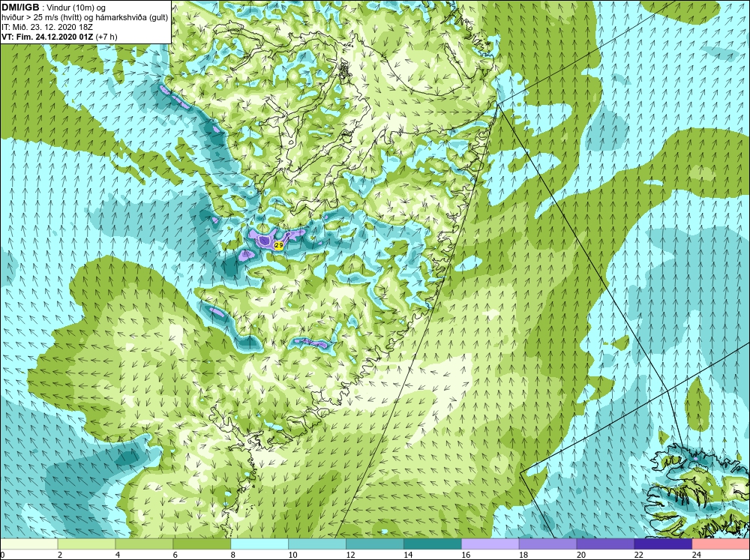Select the olive green 6–8 m/s legend swatch
The image size is (750, 560).
202,544
